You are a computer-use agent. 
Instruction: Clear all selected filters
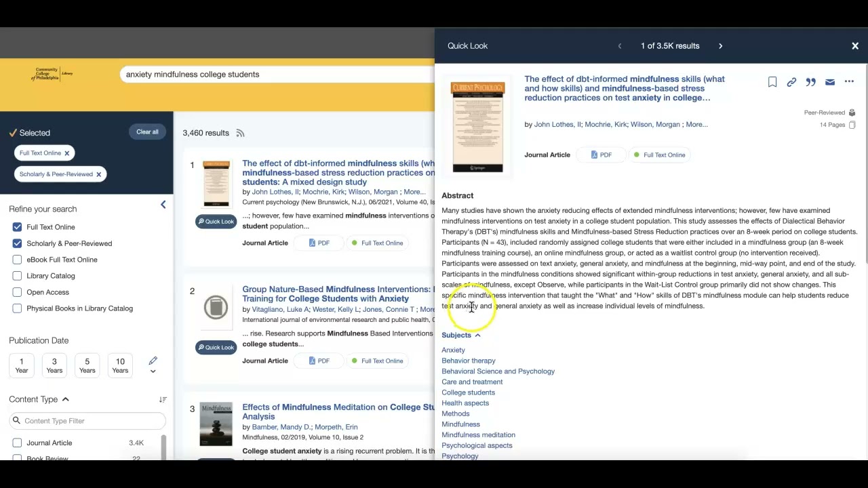pyautogui.click(x=147, y=132)
